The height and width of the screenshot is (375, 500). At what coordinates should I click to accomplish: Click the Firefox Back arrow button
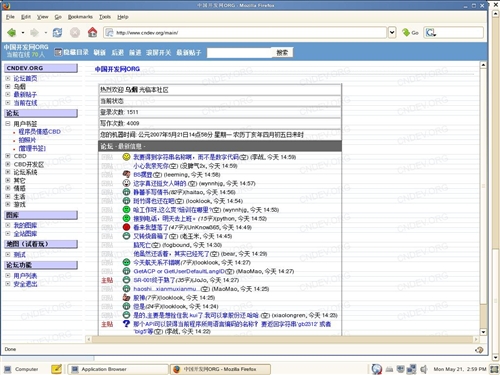[12, 32]
